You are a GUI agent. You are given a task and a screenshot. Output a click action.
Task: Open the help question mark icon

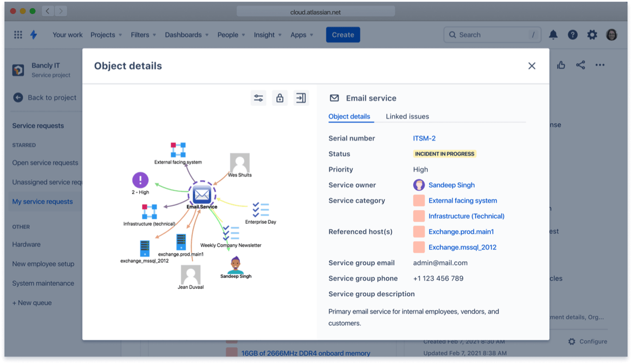tap(572, 34)
